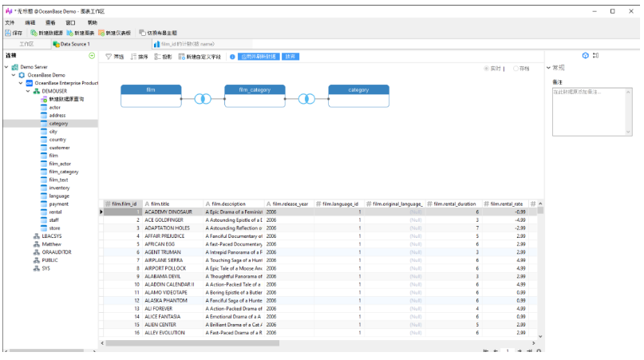The width and height of the screenshot is (644, 360).
Task: Collapse the Demo Server tree node
Action: coord(6,67)
